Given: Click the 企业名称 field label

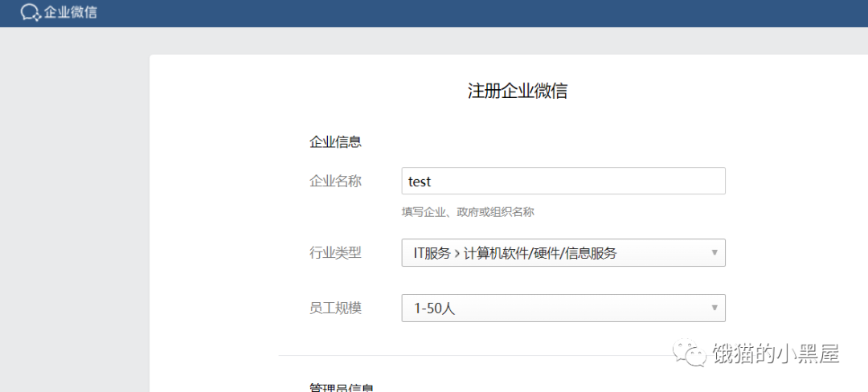Looking at the screenshot, I should pyautogui.click(x=335, y=182).
